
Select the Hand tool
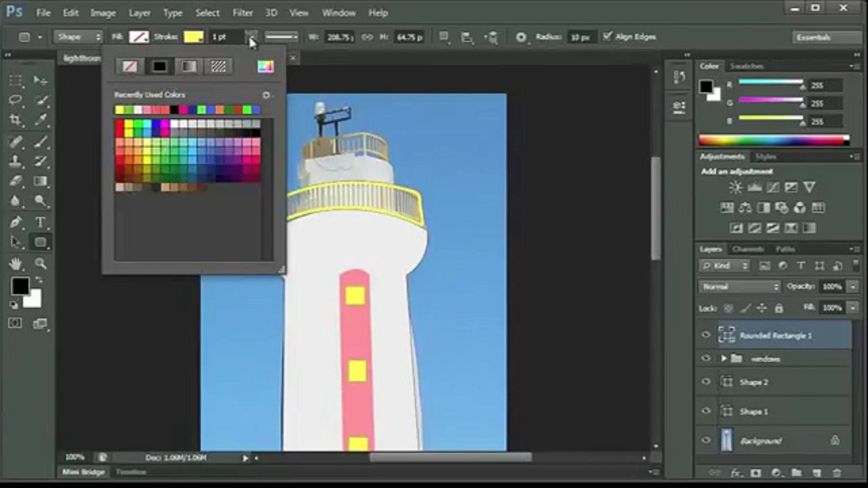click(x=16, y=264)
